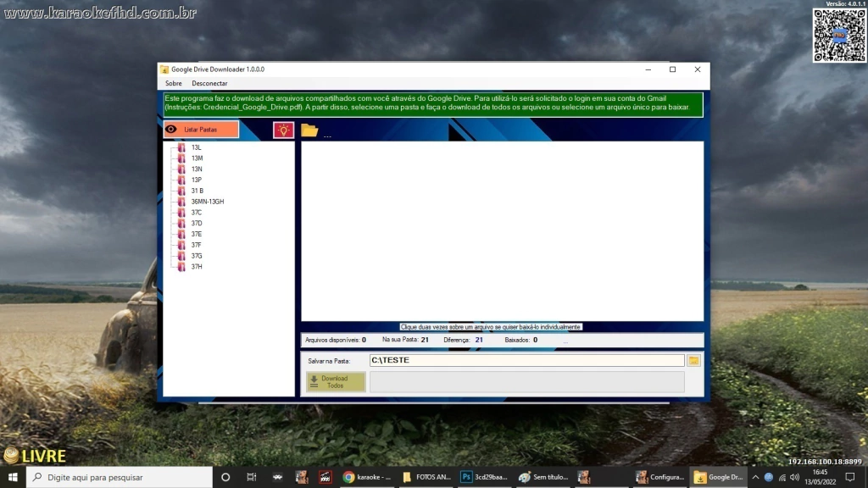Image resolution: width=868 pixels, height=488 pixels.
Task: Click the Download Todos button
Action: (336, 382)
